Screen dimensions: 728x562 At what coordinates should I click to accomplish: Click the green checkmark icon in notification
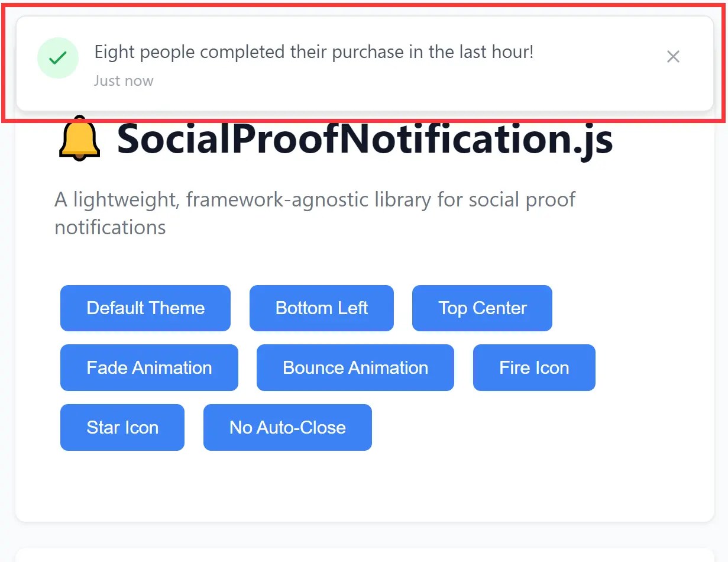(57, 57)
